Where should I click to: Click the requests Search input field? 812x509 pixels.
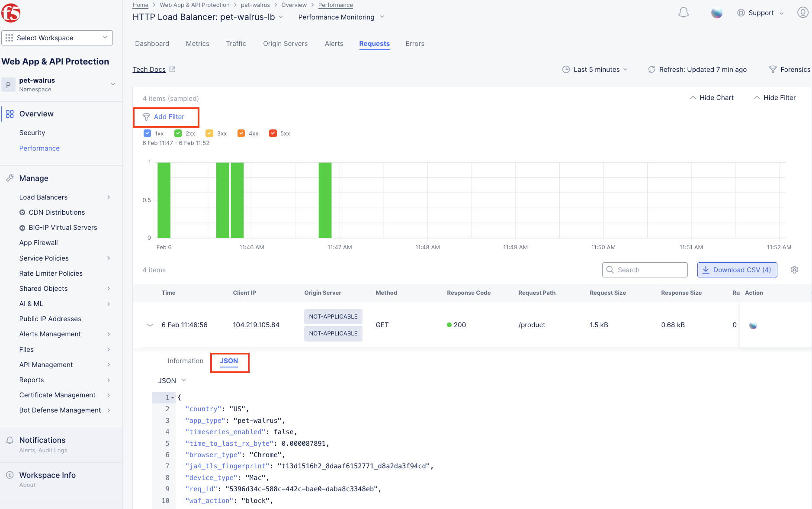coord(645,270)
